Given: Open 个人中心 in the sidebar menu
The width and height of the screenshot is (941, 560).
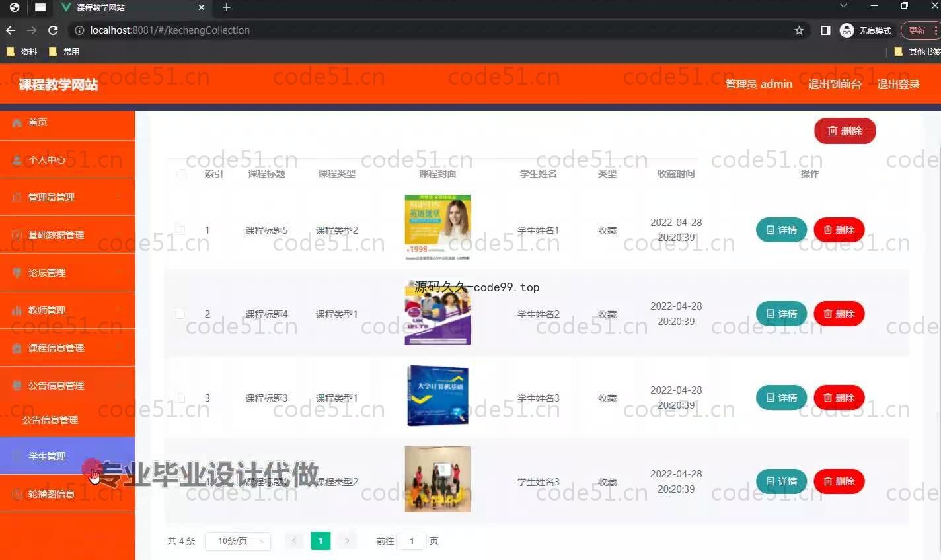Looking at the screenshot, I should (x=67, y=160).
